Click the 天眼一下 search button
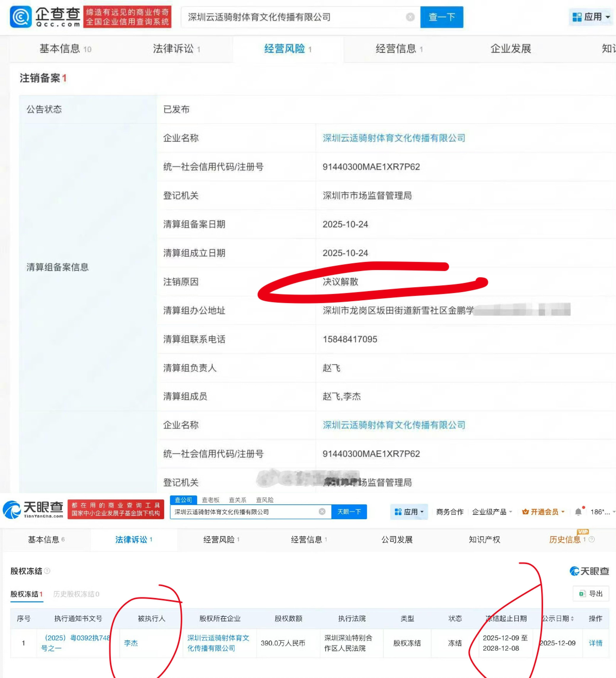This screenshot has height=678, width=616. click(x=349, y=512)
